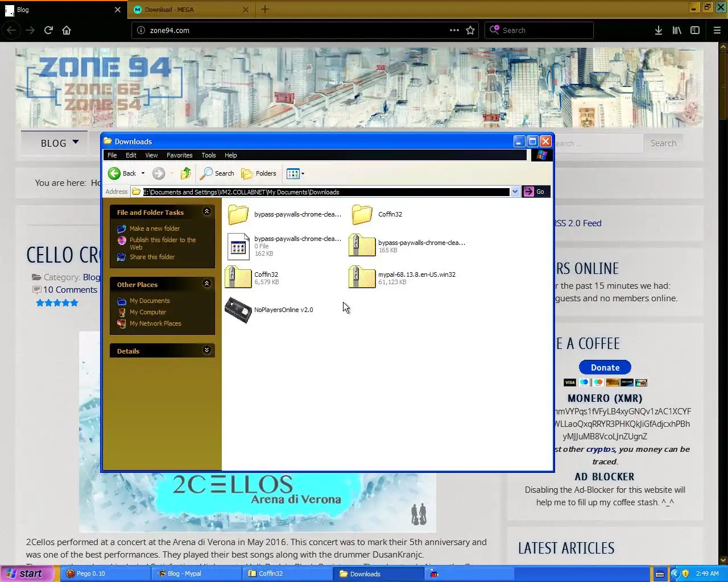Click the PayPal Donate button
728x582 pixels.
pos(605,367)
